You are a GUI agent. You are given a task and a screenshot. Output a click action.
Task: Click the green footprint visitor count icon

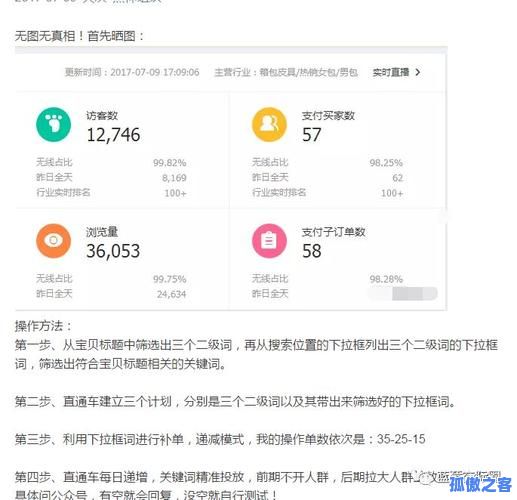coord(53,124)
